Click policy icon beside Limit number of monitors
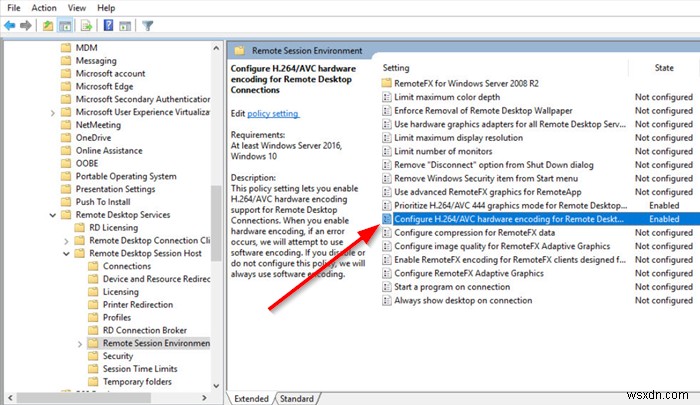The image size is (700, 405). tap(387, 151)
